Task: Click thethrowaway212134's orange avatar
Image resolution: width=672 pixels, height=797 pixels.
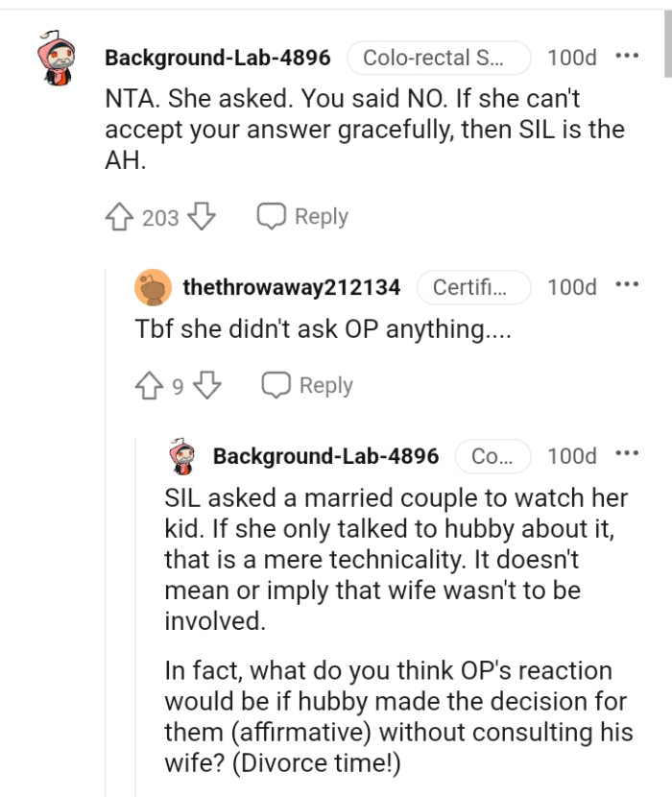Action: click(x=150, y=286)
